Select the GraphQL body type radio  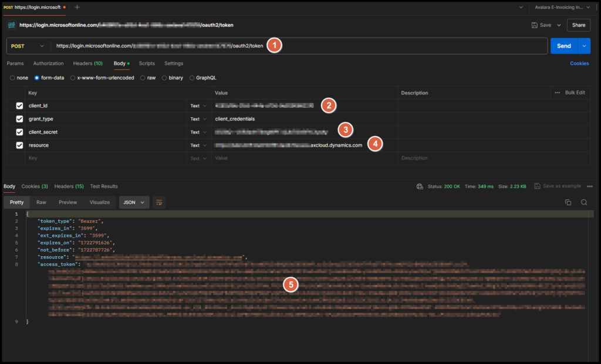192,78
